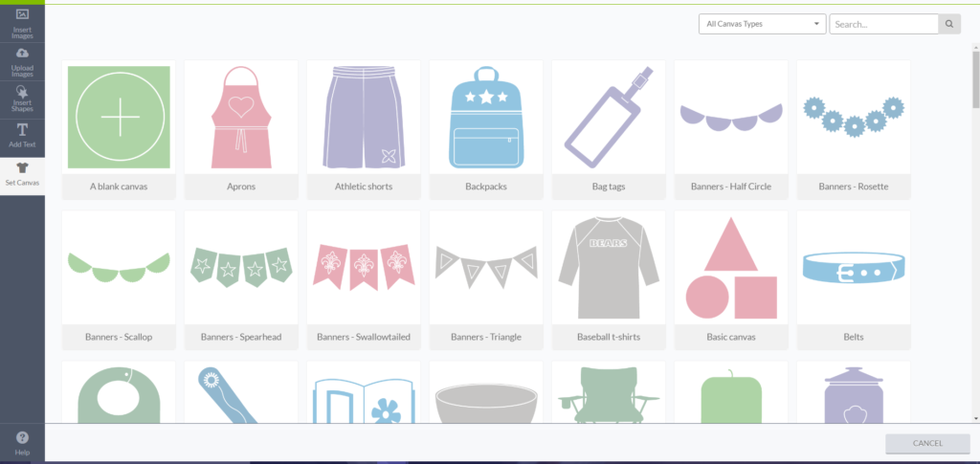
Task: Pick the partially visible baby bib canvas
Action: click(x=119, y=394)
